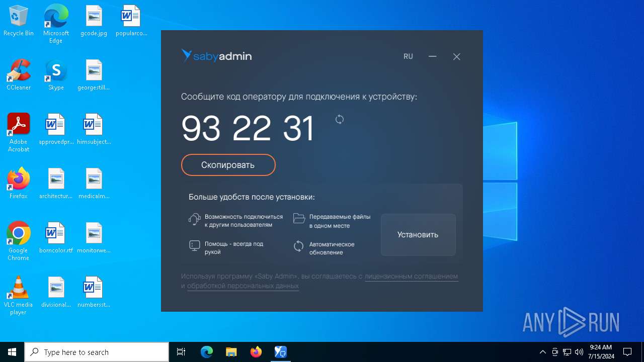Select the Firefox desktop shortcut
The width and height of the screenshot is (644, 362).
(x=19, y=184)
